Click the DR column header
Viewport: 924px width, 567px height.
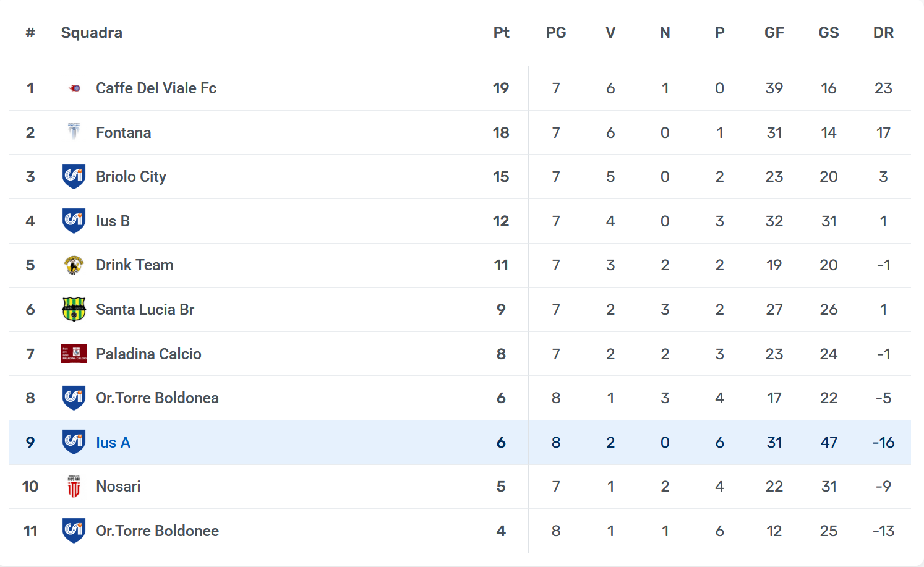pos(883,33)
